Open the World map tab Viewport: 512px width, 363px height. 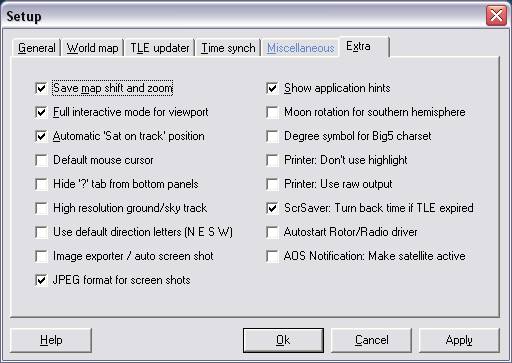pos(92,48)
